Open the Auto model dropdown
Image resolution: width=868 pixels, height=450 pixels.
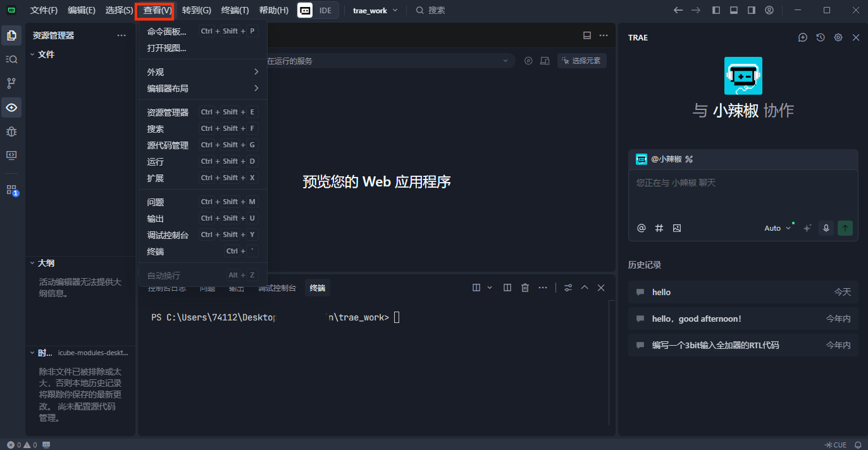[778, 228]
